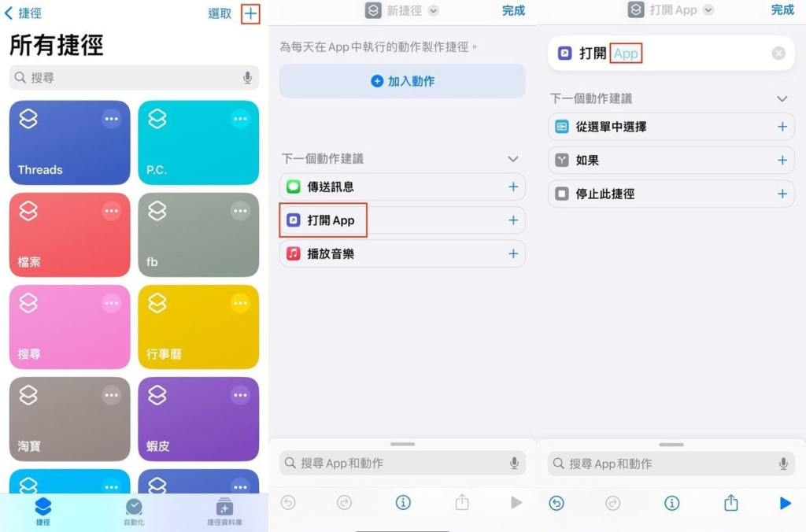Tap the plus icon to create a new shortcut
Image resolution: width=806 pixels, height=532 pixels.
[x=250, y=13]
